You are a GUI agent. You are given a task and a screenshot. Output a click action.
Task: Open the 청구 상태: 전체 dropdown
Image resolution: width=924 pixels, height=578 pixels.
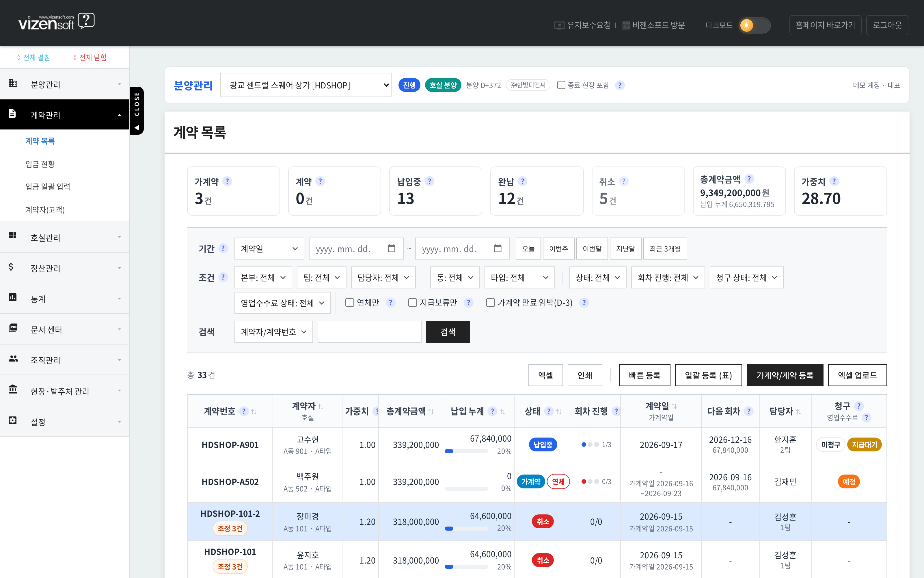[x=746, y=277]
